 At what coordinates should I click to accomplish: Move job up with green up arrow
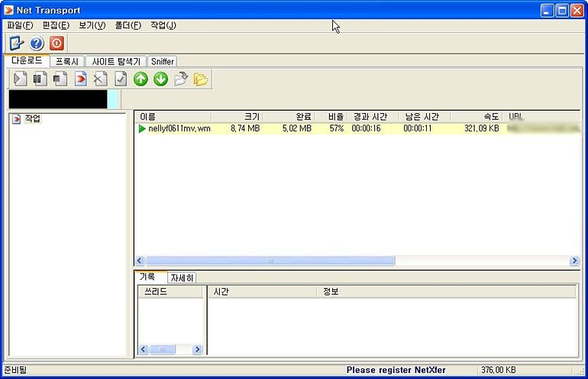click(x=141, y=79)
